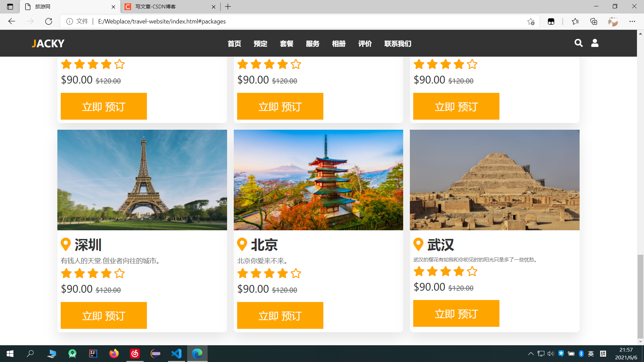
Task: Click the location pin beside 武汉
Action: tap(418, 244)
